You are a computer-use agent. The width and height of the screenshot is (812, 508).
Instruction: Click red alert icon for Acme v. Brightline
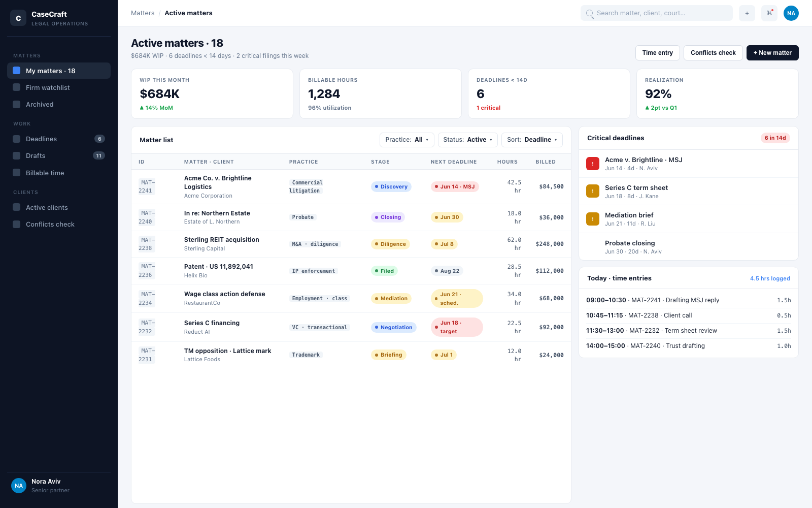593,164
